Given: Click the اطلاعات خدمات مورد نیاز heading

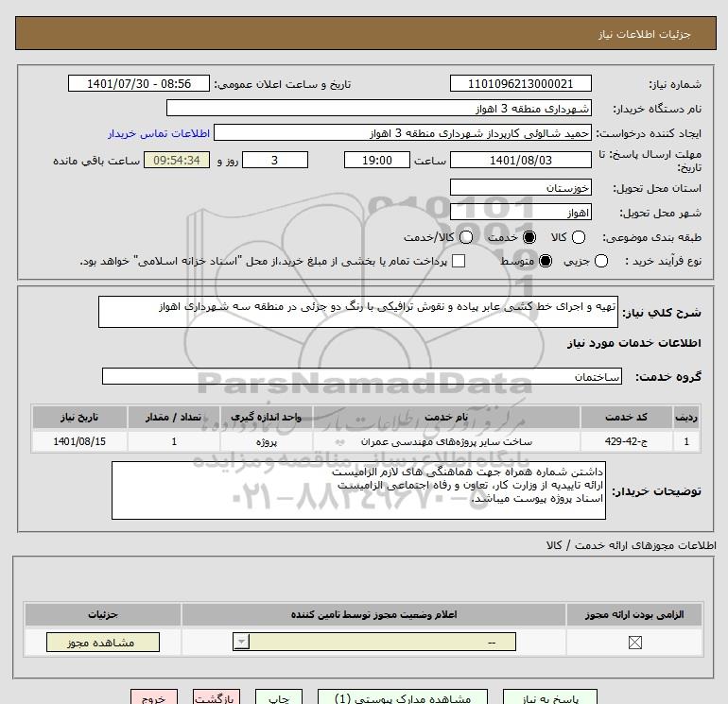Looking at the screenshot, I should tap(633, 343).
